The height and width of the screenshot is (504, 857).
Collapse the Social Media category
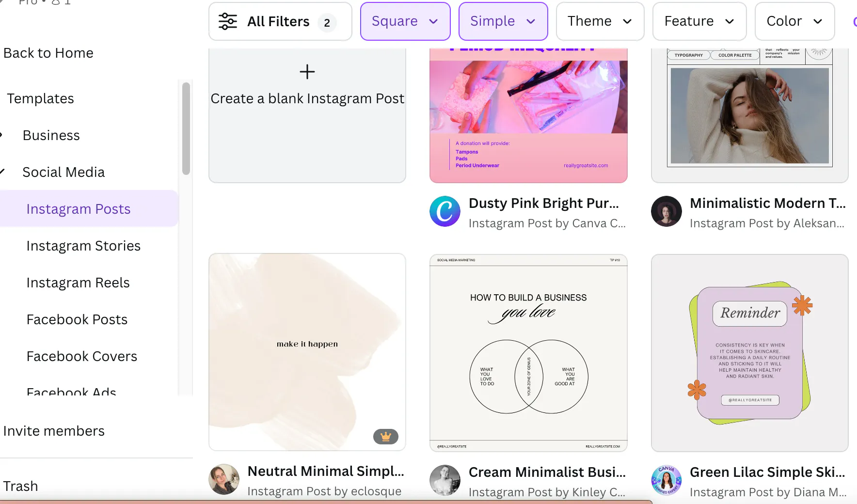tap(2, 172)
